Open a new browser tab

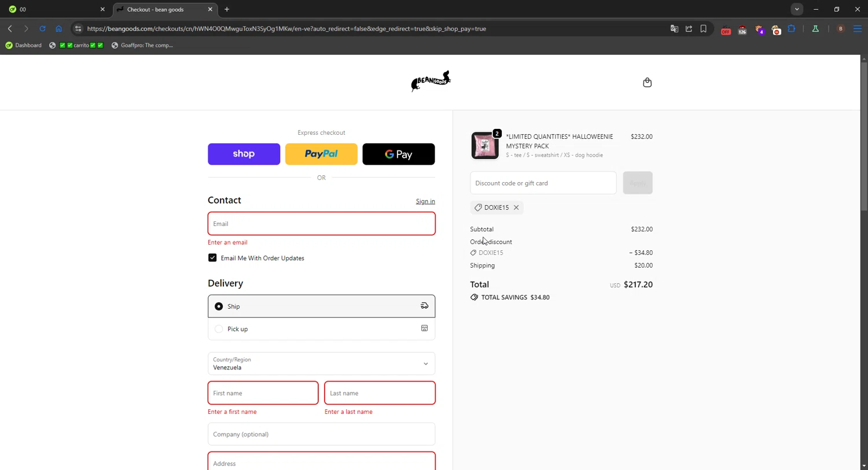pos(227,9)
